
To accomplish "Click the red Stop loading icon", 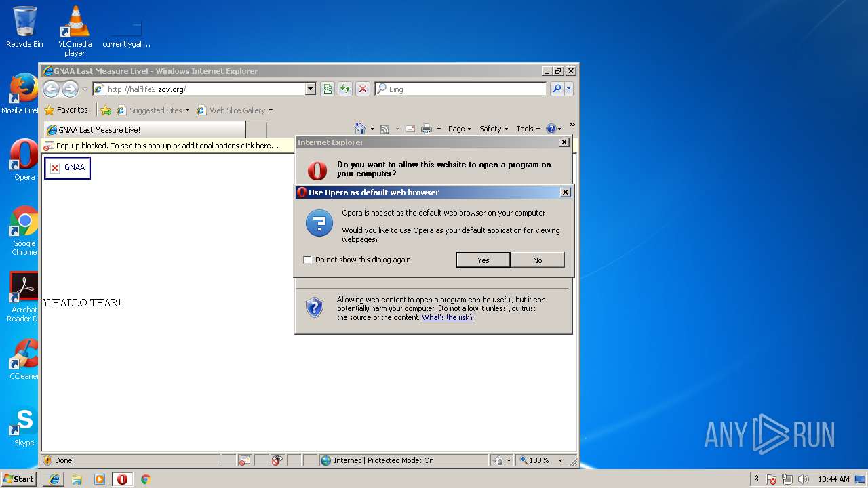I will pyautogui.click(x=363, y=89).
